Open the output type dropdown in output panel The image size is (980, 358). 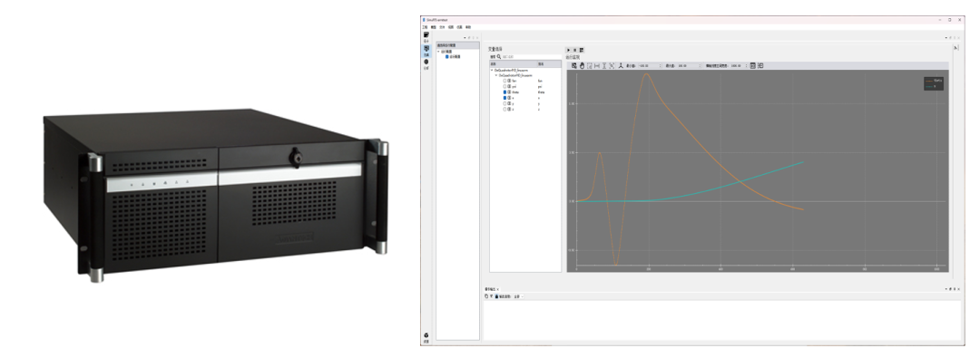tap(518, 296)
